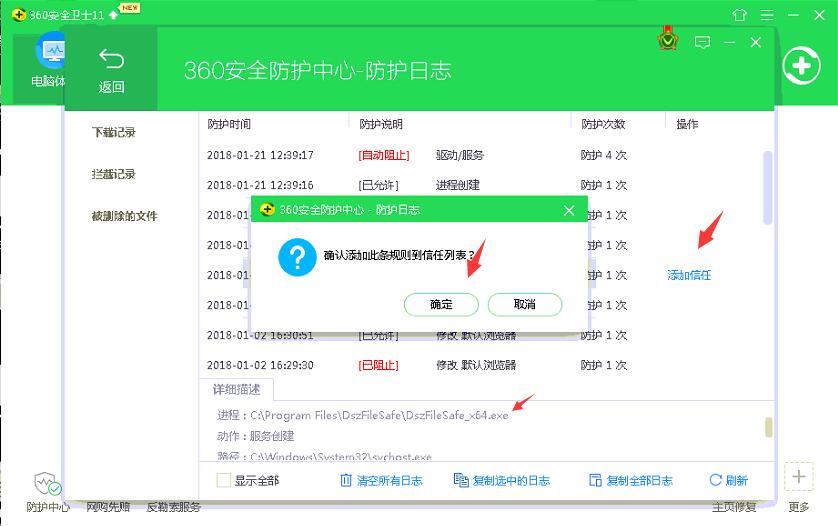Toggle the 显示全部 checkbox

(223, 480)
